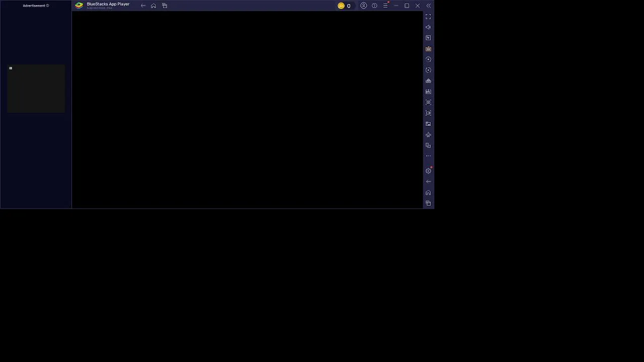Screen dimensions: 644x362
Task: Click the play-in-box icon below the speaker
Action: (428, 38)
